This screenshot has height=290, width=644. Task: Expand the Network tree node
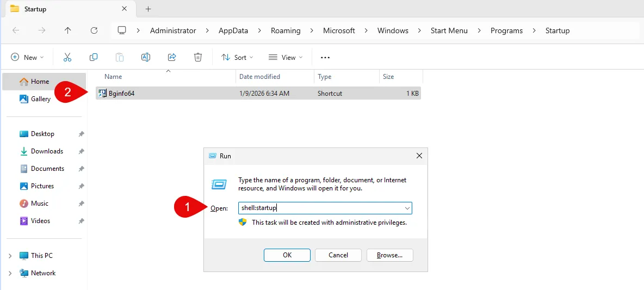coord(11,273)
